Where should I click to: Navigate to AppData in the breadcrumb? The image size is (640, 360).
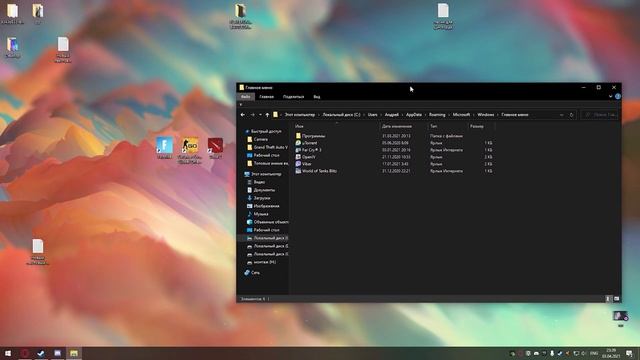414,115
